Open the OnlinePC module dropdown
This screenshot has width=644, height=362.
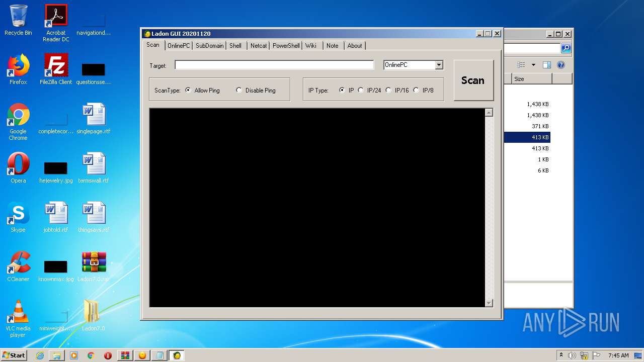(x=439, y=65)
